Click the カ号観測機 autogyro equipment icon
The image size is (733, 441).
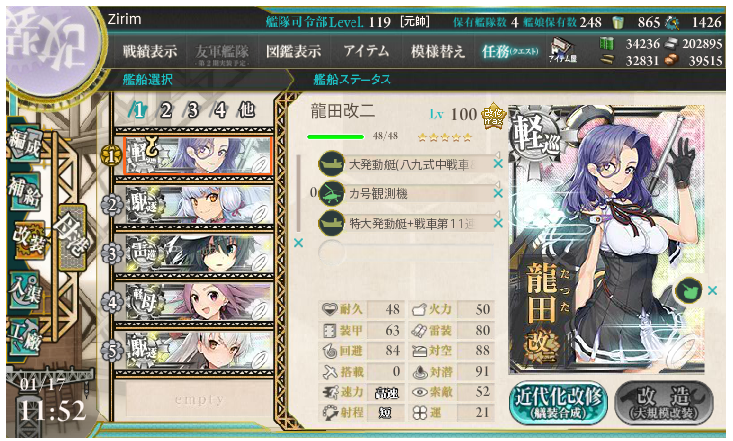click(331, 193)
